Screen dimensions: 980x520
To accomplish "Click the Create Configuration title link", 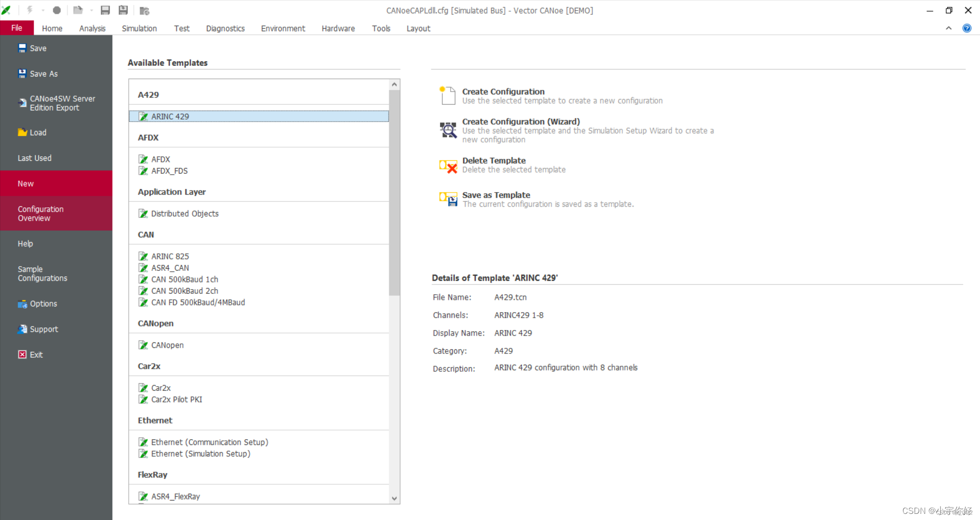I will [503, 91].
